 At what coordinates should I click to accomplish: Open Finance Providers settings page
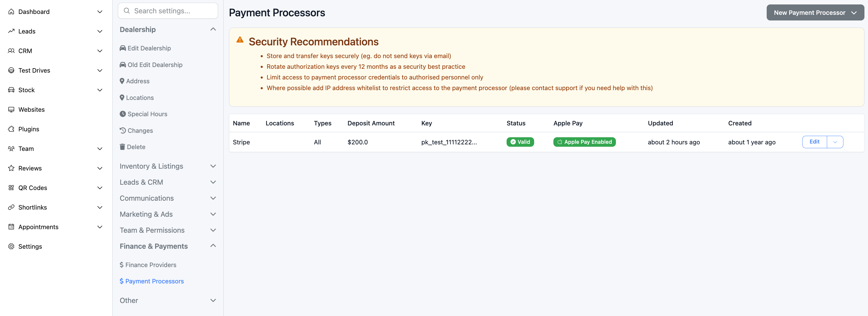(x=150, y=265)
